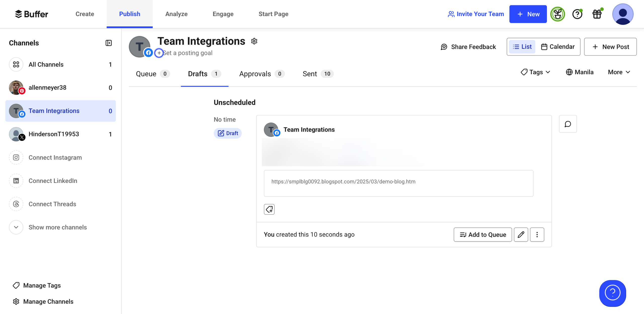Click Add to Queue button
Image resolution: width=644 pixels, height=314 pixels.
(x=482, y=234)
